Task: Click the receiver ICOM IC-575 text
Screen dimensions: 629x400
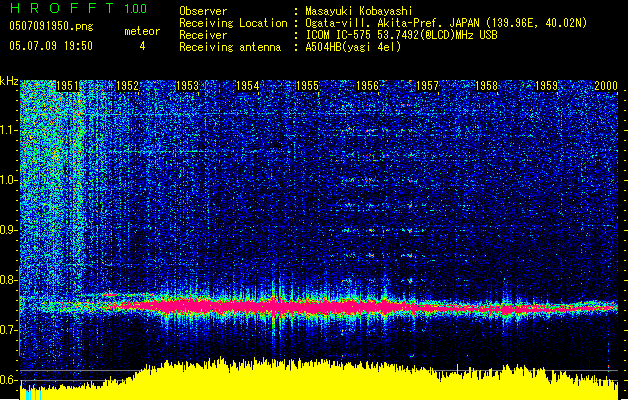Action: click(x=401, y=35)
